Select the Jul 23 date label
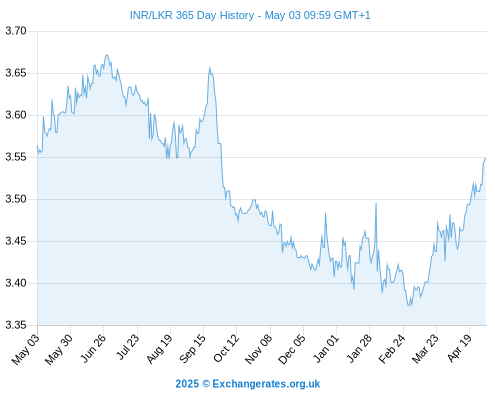495x400 pixels. point(127,347)
